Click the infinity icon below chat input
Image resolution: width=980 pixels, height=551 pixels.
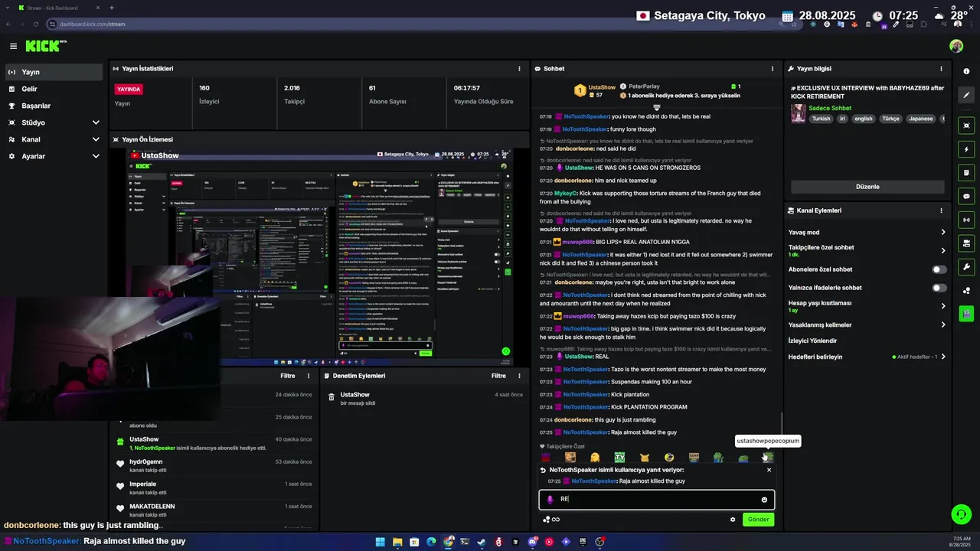tap(556, 520)
